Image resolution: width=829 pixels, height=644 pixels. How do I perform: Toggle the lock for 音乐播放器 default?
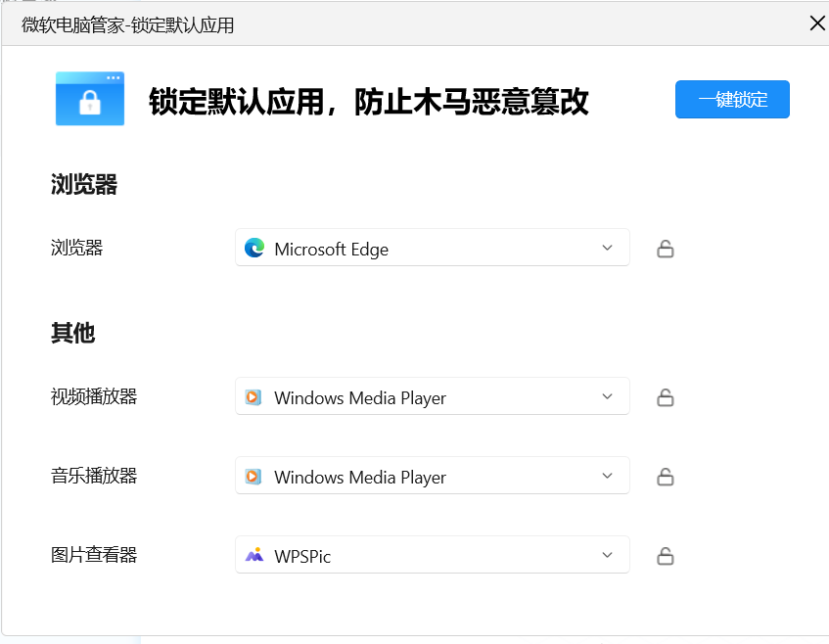tap(666, 477)
